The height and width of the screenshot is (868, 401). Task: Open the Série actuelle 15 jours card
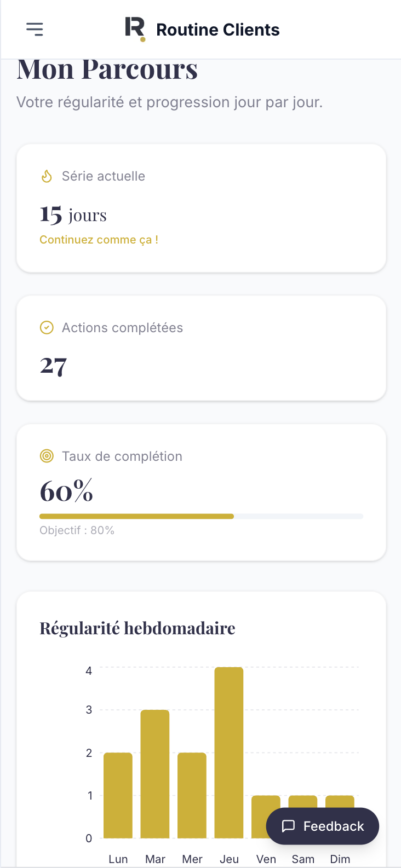tap(201, 208)
